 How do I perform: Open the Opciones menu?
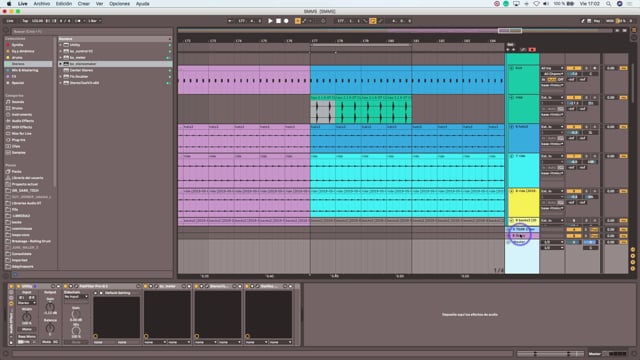[120, 4]
